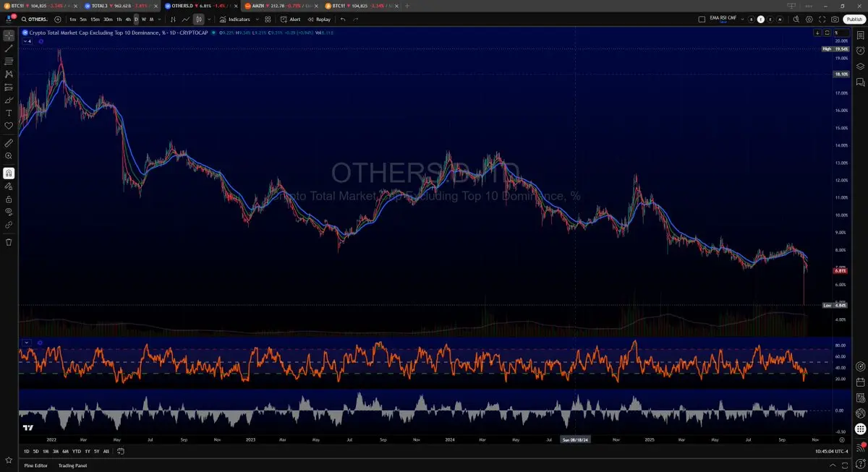Take a chart snapshot with camera icon

(835, 20)
